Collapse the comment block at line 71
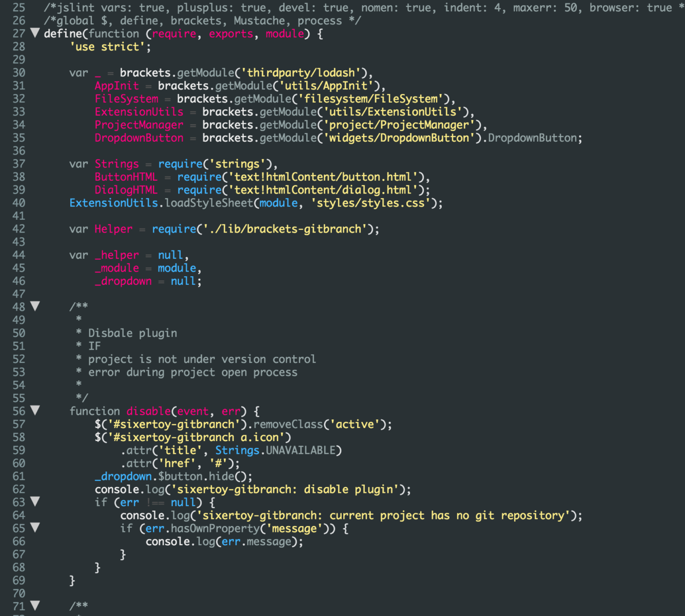Screen dimensions: 685x616 pyautogui.click(x=35, y=606)
